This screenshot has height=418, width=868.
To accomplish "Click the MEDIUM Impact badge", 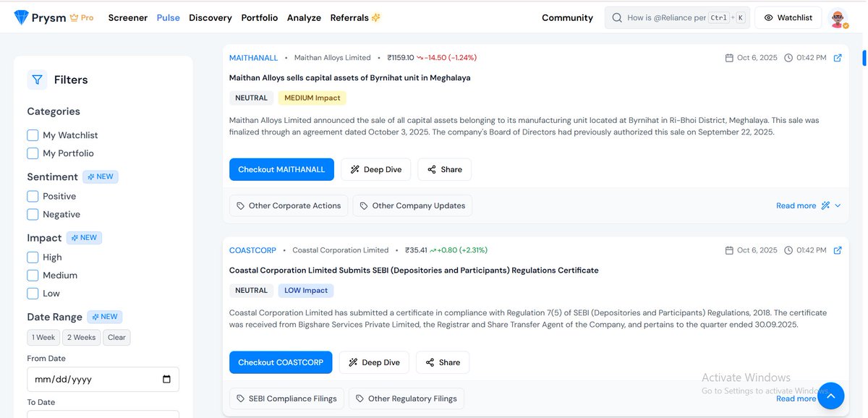I will [312, 98].
